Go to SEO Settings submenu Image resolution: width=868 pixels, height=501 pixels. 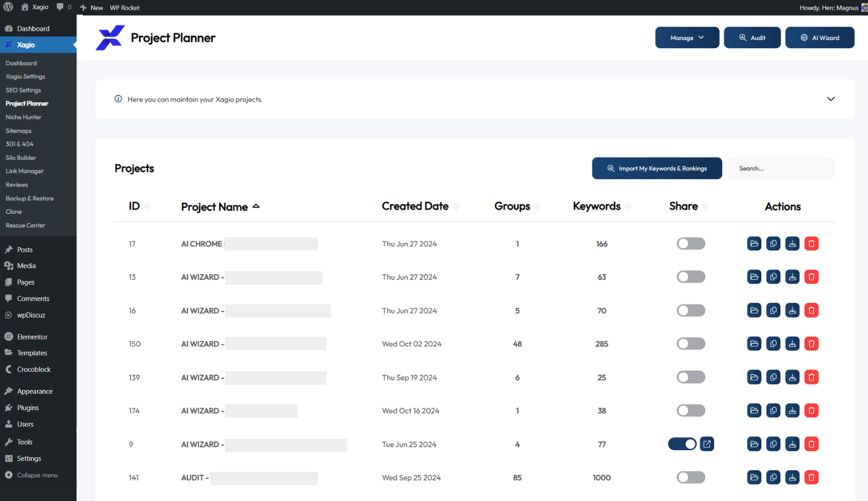coord(23,90)
